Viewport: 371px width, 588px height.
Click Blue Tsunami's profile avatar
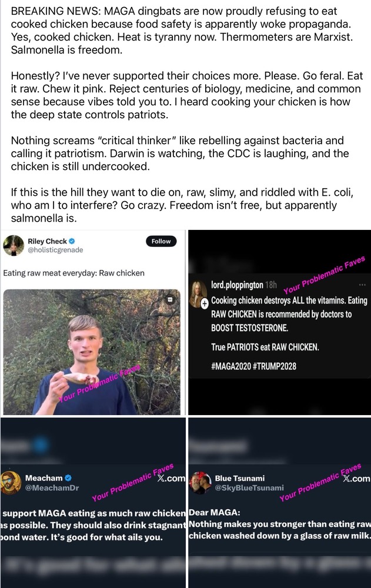tap(201, 482)
